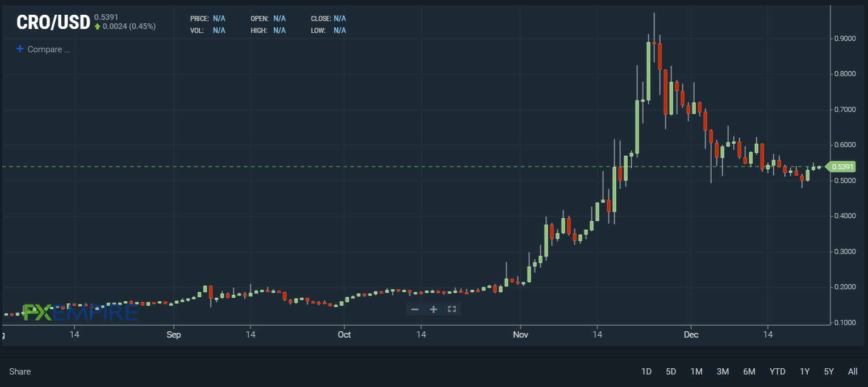Click the 0.4000 price axis label
Viewport: 868px width, 387px height.
(x=844, y=216)
